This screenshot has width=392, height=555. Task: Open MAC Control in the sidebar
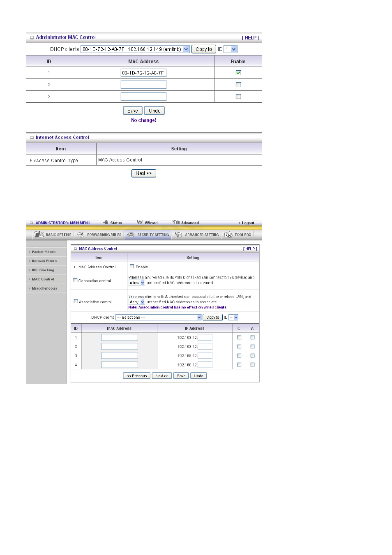tap(43, 279)
